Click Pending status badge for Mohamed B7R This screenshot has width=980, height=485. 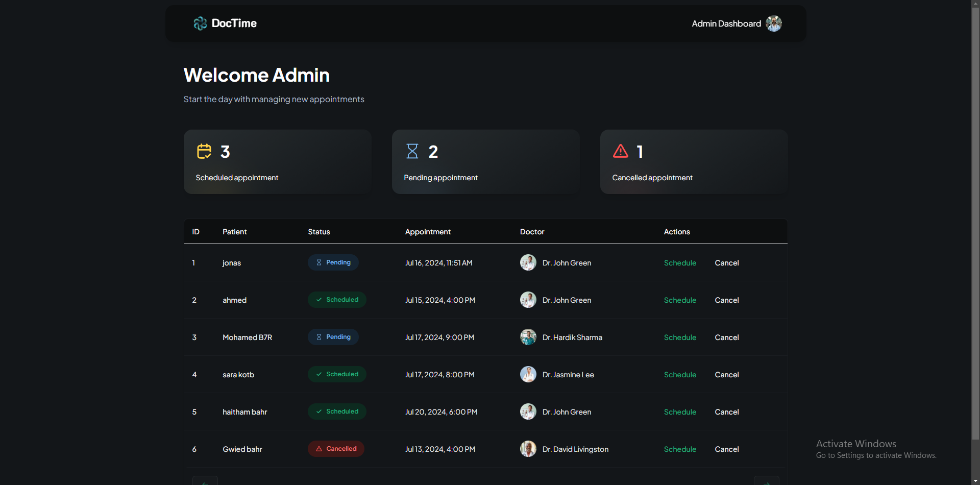pyautogui.click(x=333, y=337)
